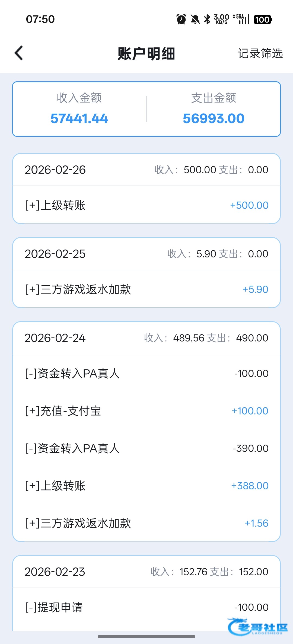The image size is (293, 644).
Task: Tap the back arrow icon
Action: point(19,53)
